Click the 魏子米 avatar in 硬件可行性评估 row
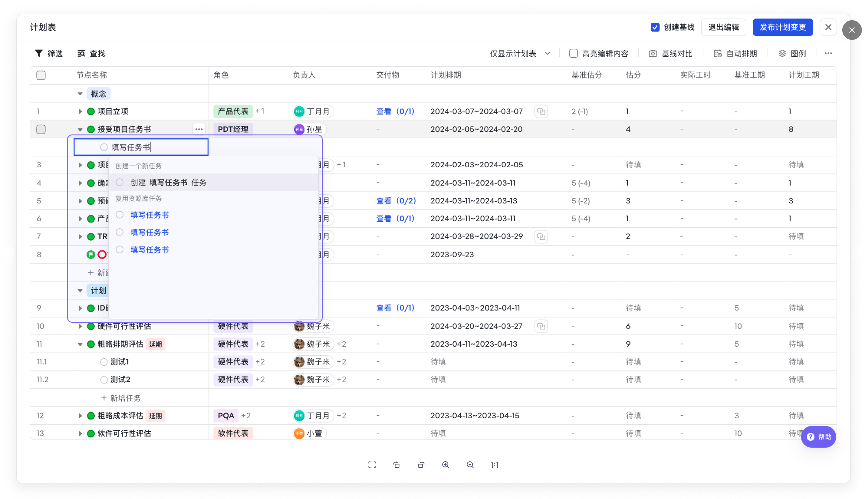This screenshot has height=499, width=868. pos(299,326)
